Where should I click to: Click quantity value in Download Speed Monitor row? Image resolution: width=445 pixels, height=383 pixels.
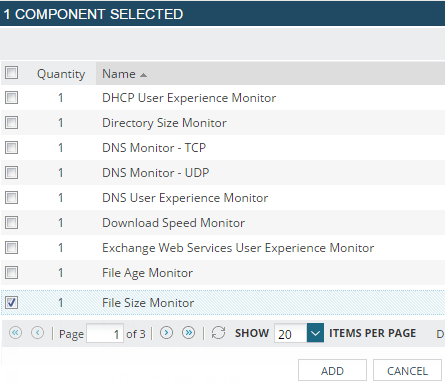tap(61, 223)
